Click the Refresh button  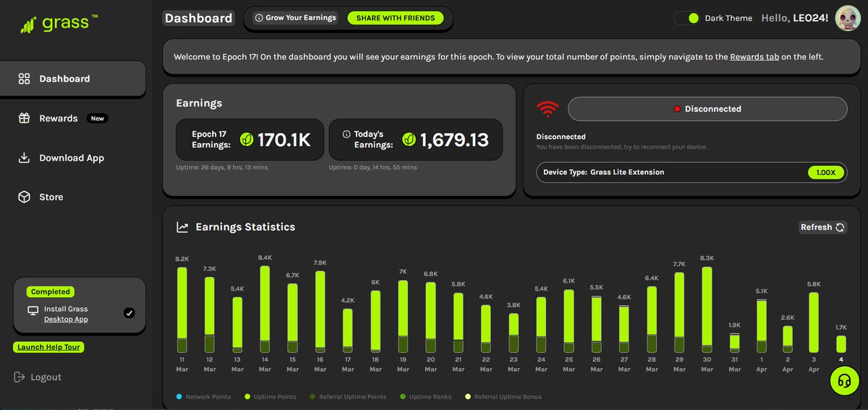(x=822, y=227)
